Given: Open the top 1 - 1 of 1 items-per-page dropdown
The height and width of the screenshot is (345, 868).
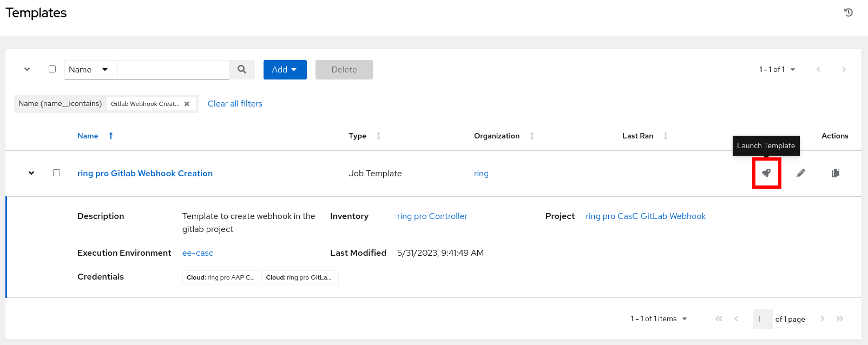Looking at the screenshot, I should [x=777, y=69].
